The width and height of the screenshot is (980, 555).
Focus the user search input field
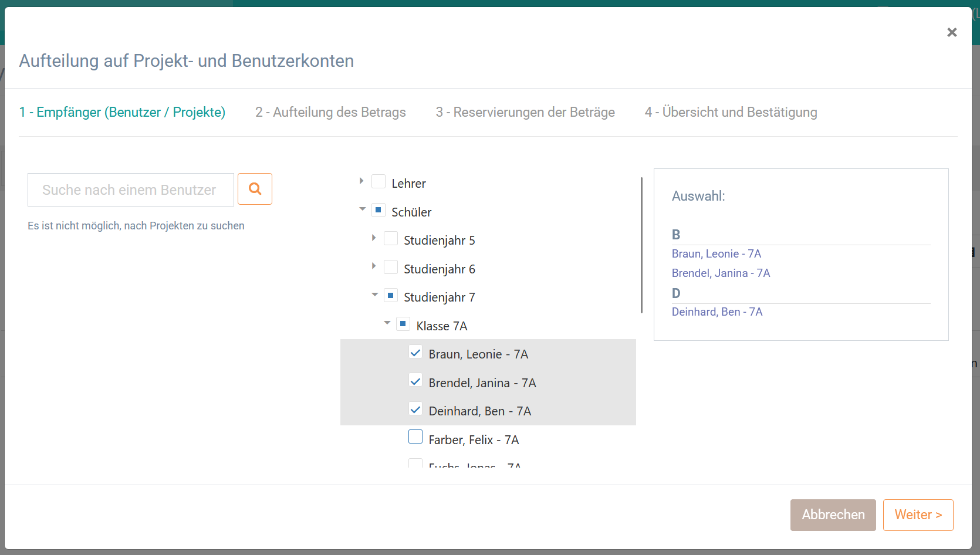tap(130, 190)
